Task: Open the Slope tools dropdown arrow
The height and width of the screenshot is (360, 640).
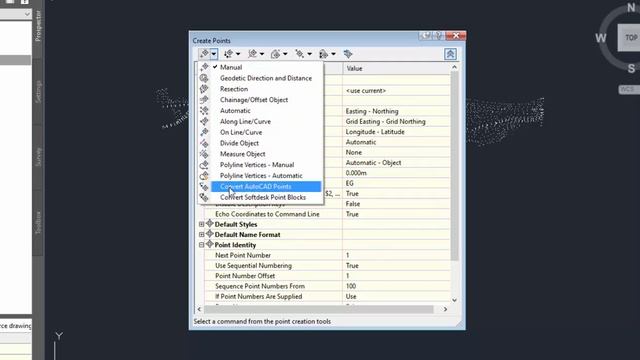Action: [x=333, y=54]
